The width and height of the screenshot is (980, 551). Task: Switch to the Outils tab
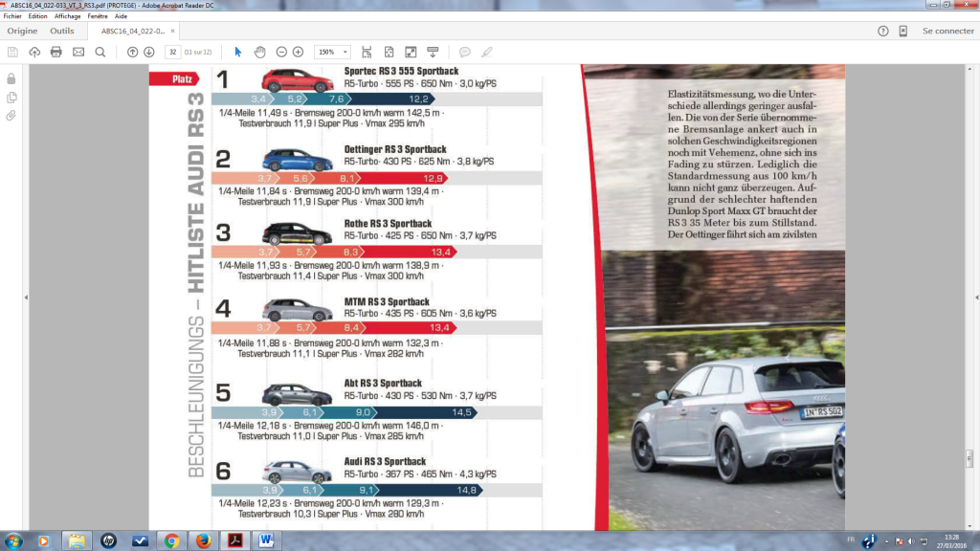(x=61, y=31)
